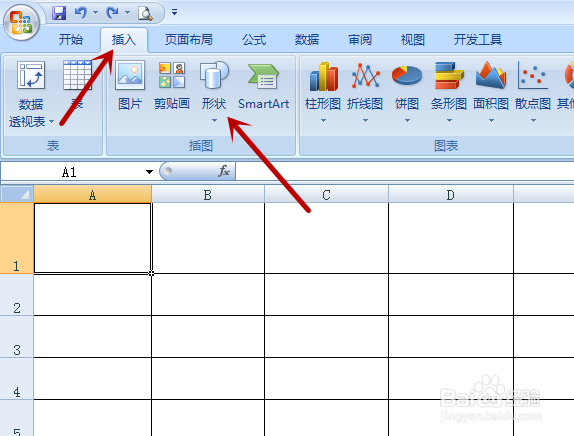Select row 1 header
The image size is (574, 436).
(16, 238)
